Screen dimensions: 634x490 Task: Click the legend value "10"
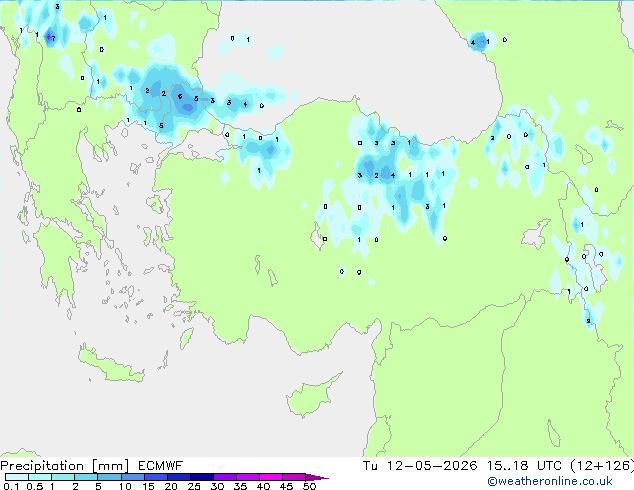click(x=125, y=486)
